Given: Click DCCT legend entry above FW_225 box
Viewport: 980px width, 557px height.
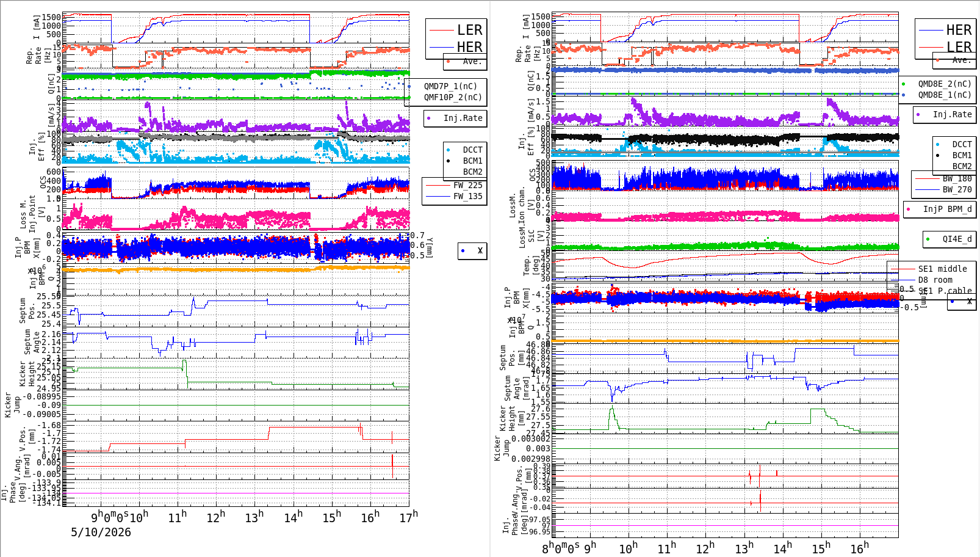Looking at the screenshot, I should (472, 150).
